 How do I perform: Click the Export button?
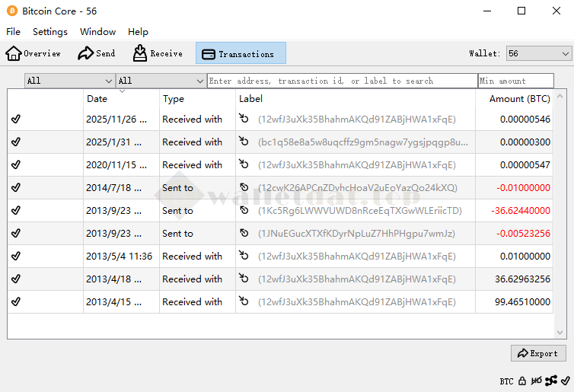pyautogui.click(x=538, y=353)
